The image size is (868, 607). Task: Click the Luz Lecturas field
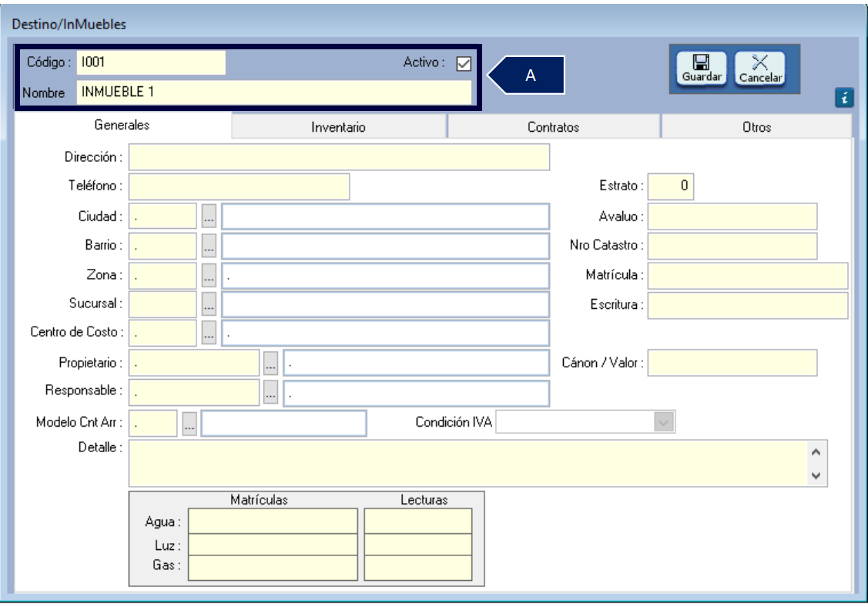pos(418,545)
